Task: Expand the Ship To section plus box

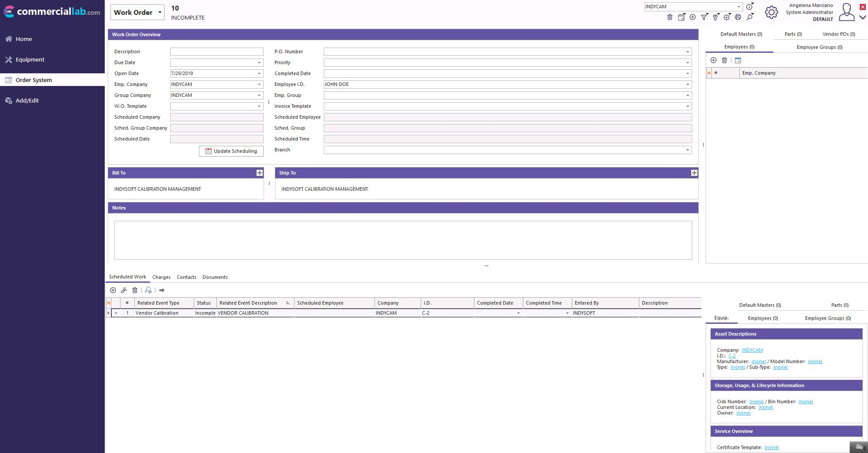Action: click(694, 173)
